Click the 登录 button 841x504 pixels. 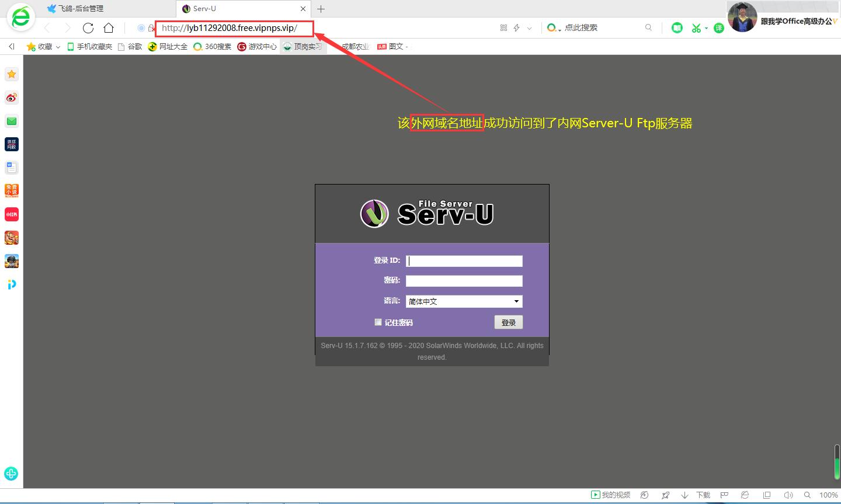pyautogui.click(x=508, y=322)
